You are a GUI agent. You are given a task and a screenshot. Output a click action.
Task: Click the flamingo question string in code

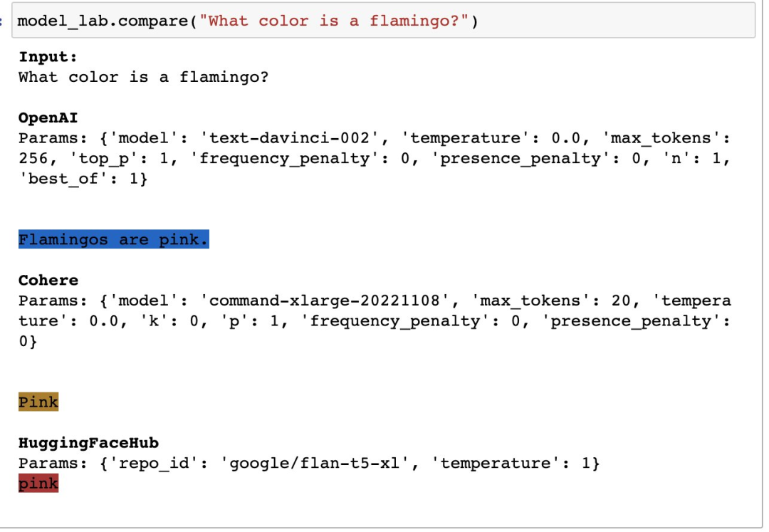coord(335,21)
